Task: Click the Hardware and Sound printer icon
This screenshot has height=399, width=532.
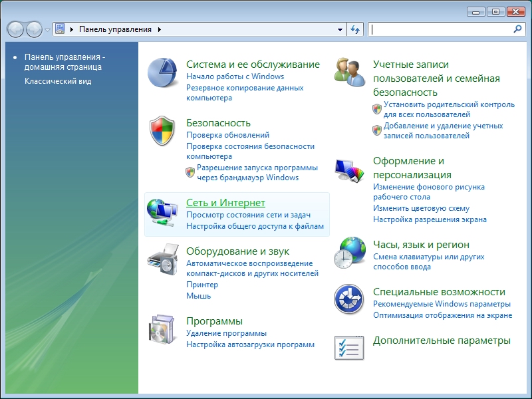Action: pos(162,259)
